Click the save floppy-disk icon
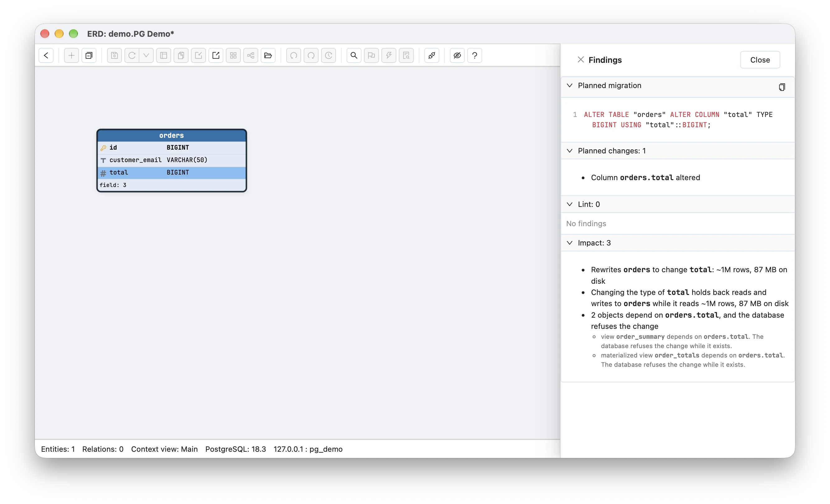 (x=114, y=55)
